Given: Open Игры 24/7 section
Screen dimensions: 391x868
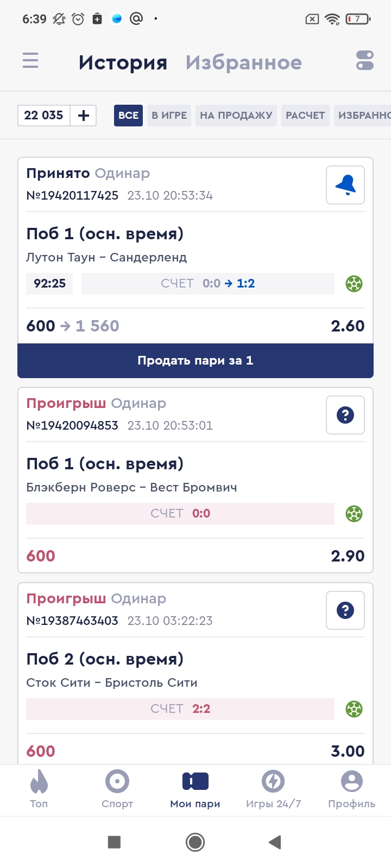Looking at the screenshot, I should (x=273, y=790).
